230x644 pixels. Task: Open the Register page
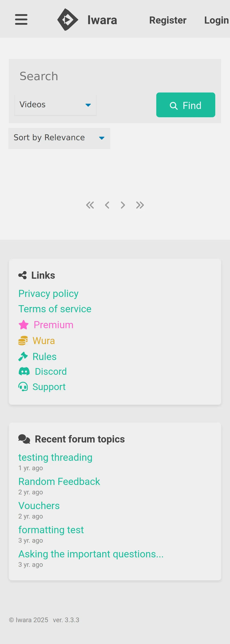pos(168,20)
